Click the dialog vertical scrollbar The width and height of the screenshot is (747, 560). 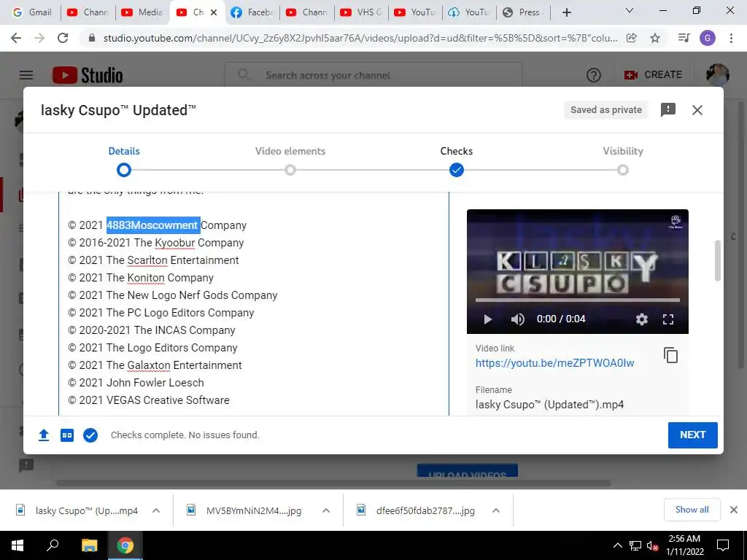click(718, 260)
